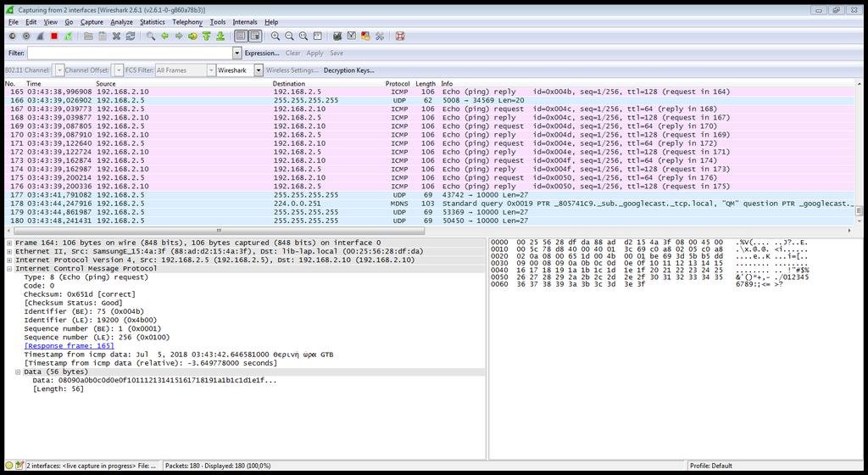The image size is (868, 475).
Task: Edit coloring rules icon
Action: (365, 36)
